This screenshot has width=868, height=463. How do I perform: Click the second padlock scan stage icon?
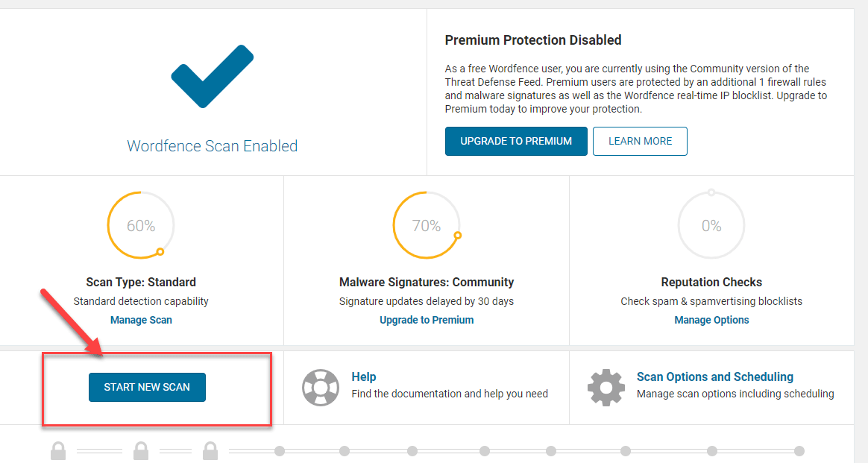[141, 451]
